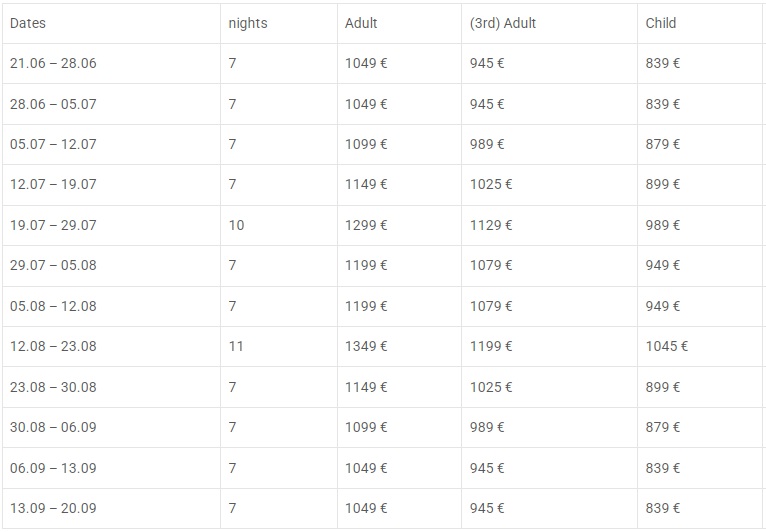Click the Adult column header

[361, 23]
